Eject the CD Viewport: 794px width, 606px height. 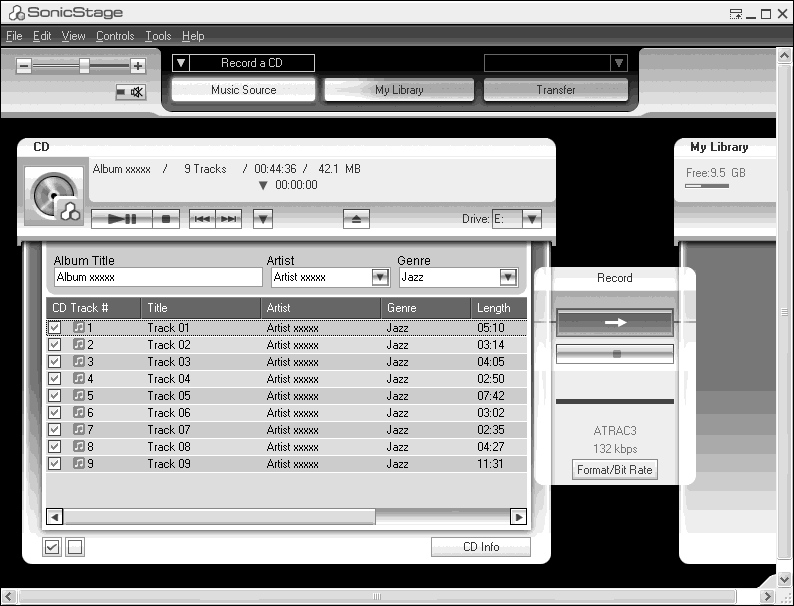[356, 219]
